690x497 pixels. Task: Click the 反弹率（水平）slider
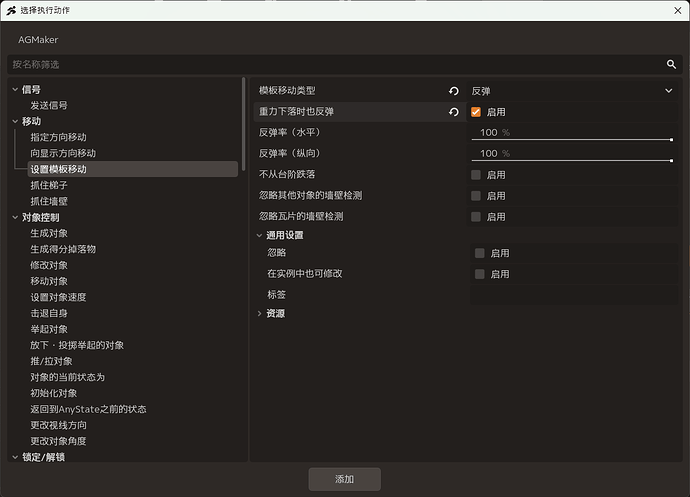572,140
